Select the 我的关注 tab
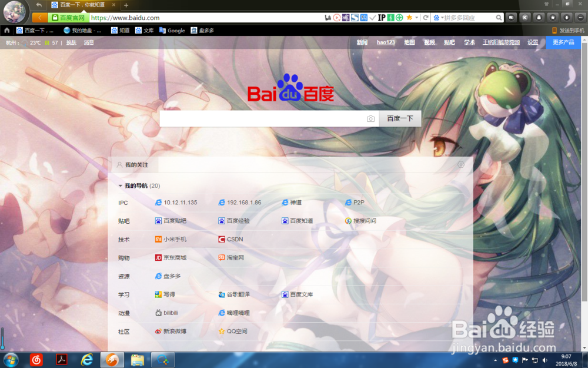This screenshot has height=368, width=588. pyautogui.click(x=134, y=165)
